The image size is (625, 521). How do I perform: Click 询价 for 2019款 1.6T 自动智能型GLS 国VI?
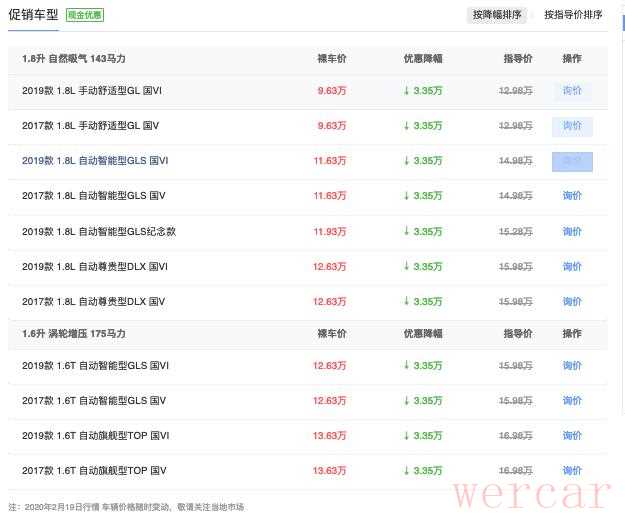[x=572, y=366]
